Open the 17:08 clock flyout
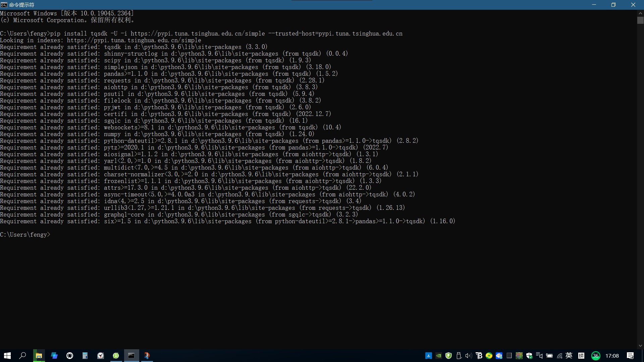Viewport: 644px width, 362px height. pyautogui.click(x=612, y=356)
